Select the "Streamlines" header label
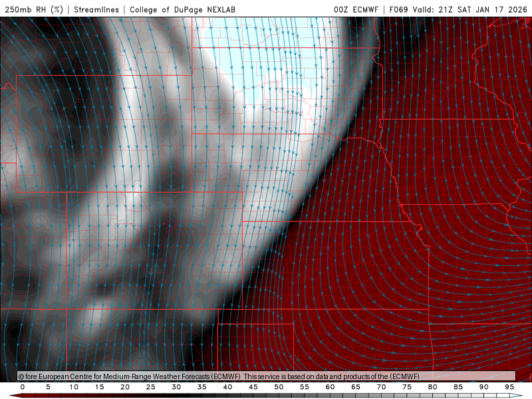 pyautogui.click(x=96, y=9)
